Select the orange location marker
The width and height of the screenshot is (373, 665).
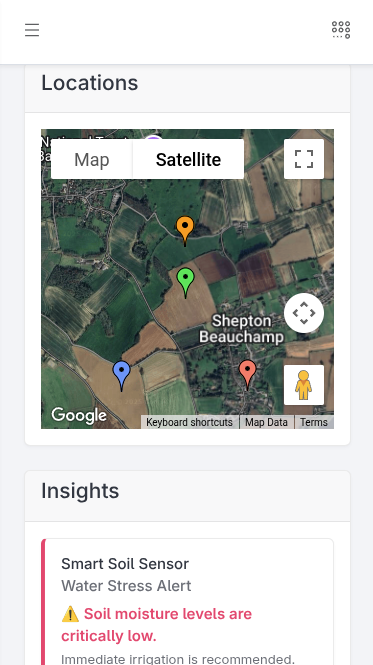click(185, 231)
